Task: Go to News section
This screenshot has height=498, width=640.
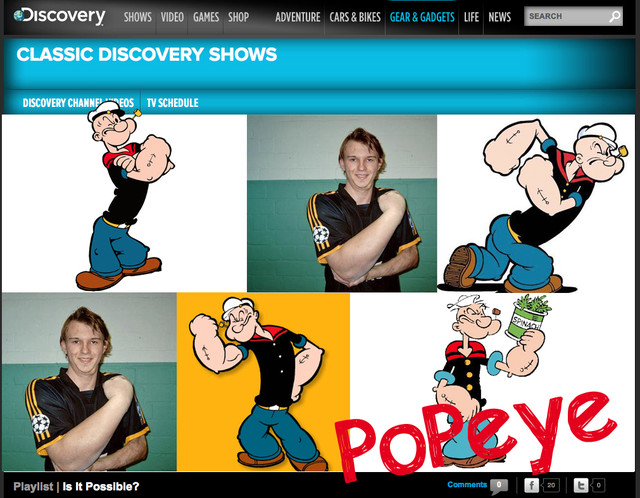Action: [x=500, y=17]
